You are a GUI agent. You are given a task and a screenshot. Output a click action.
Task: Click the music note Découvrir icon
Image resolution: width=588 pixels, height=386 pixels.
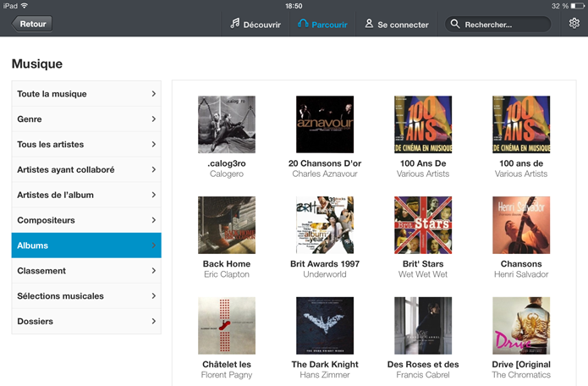[234, 24]
